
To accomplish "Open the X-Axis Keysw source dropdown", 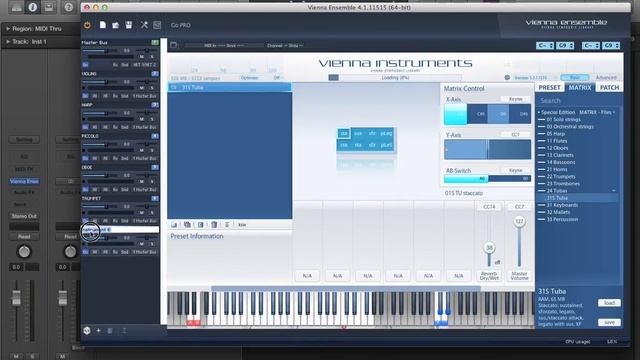I will point(515,99).
